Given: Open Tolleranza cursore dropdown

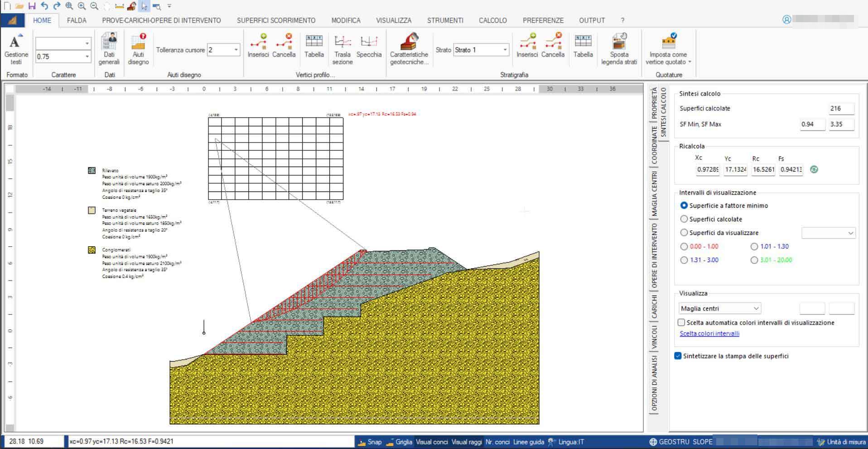Looking at the screenshot, I should point(236,50).
